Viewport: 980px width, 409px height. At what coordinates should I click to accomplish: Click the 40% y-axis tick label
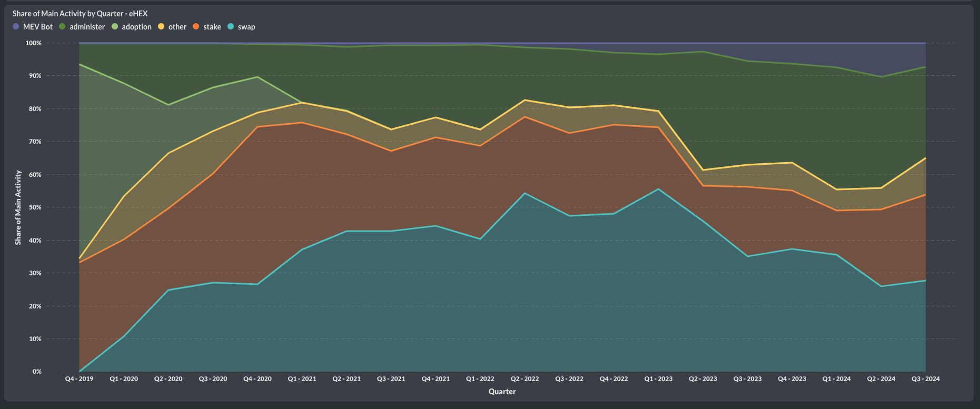(35, 241)
